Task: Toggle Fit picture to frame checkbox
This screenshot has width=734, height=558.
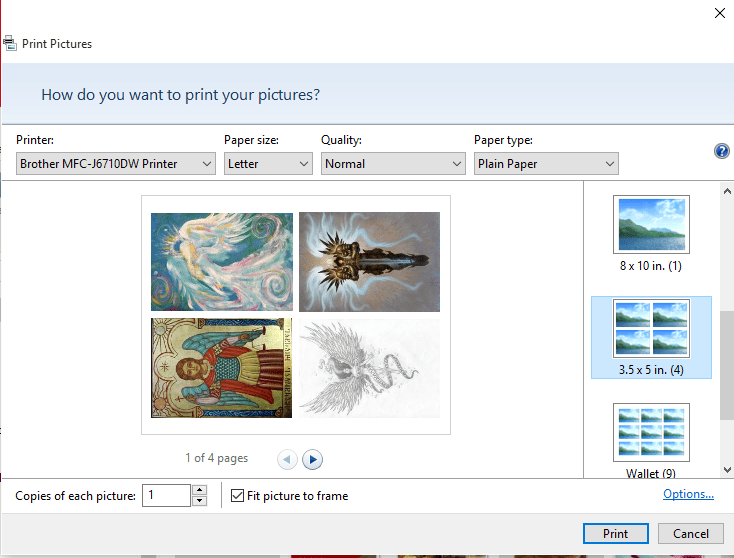Action: 238,495
